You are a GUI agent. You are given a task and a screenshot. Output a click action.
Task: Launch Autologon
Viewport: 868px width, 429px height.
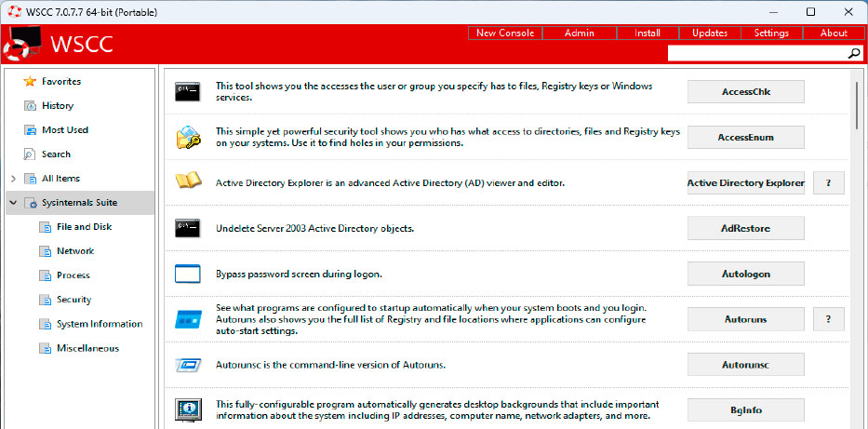pyautogui.click(x=745, y=274)
